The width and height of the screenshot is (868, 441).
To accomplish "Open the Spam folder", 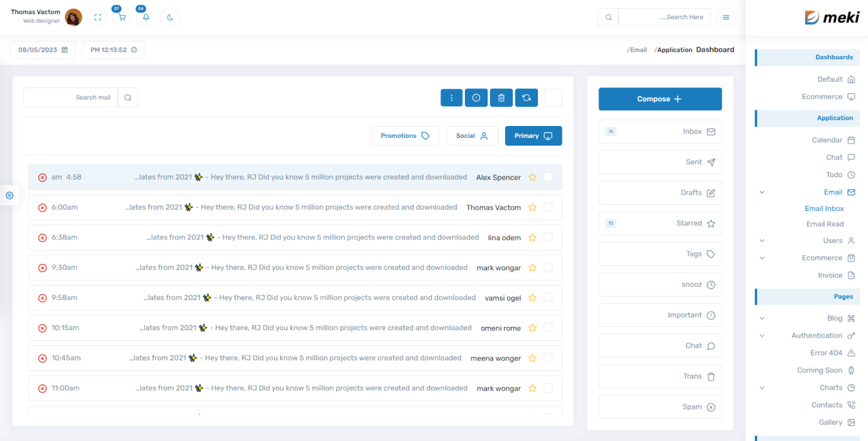I will [660, 406].
